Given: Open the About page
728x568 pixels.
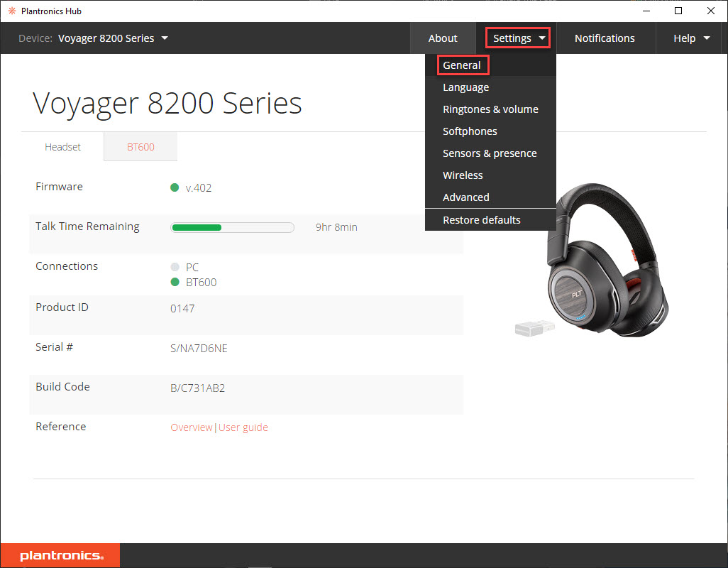Looking at the screenshot, I should [x=443, y=38].
